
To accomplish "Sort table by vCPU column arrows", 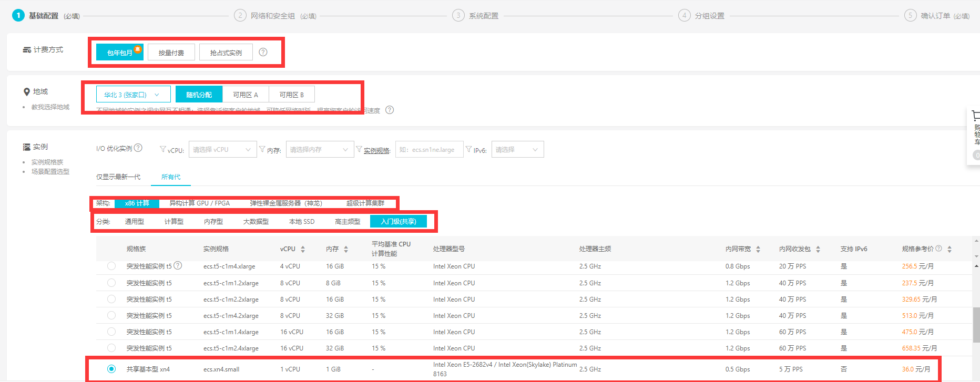I will 303,249.
